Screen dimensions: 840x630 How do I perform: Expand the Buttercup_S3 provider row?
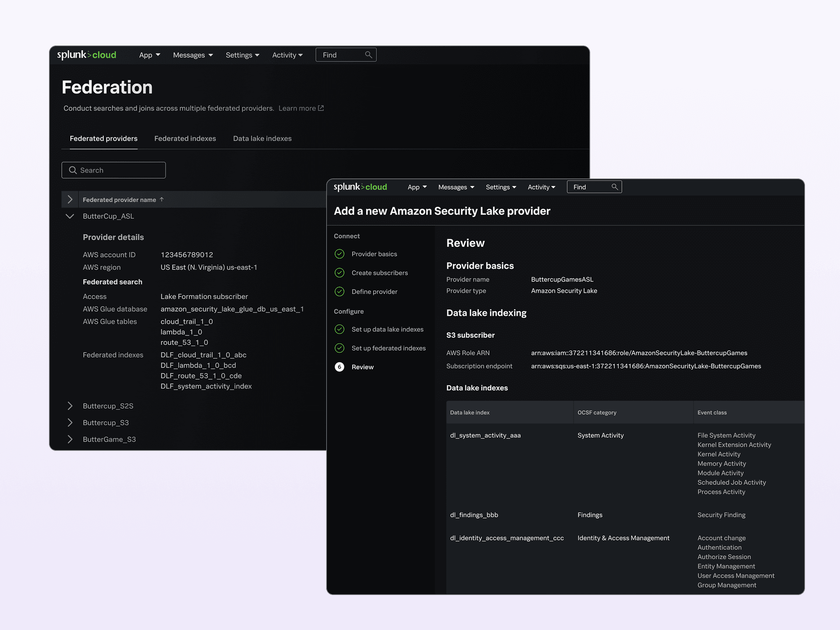coord(70,423)
